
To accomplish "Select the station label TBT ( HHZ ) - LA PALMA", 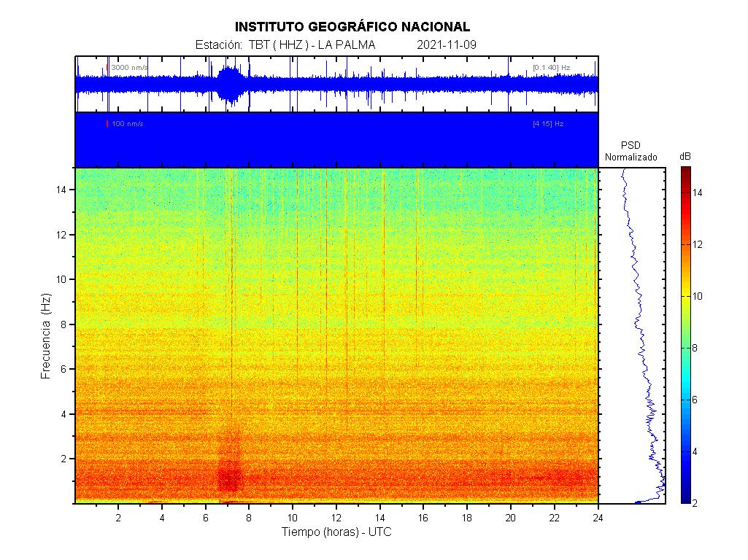I will click(312, 45).
